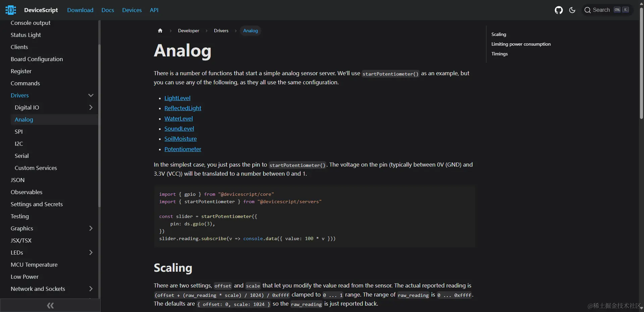The image size is (644, 312).
Task: Expand the Digital IO submenu
Action: 91,107
